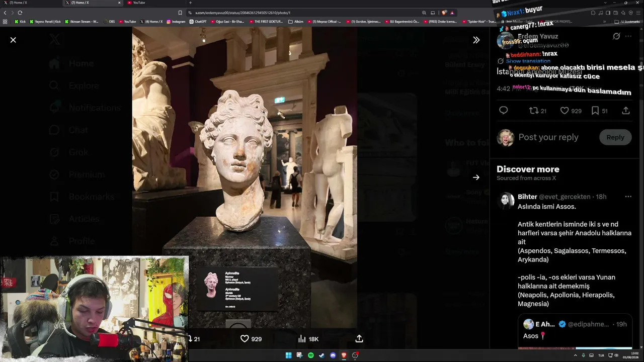Open a new browser tab
This screenshot has width=644, height=362.
pos(190,3)
